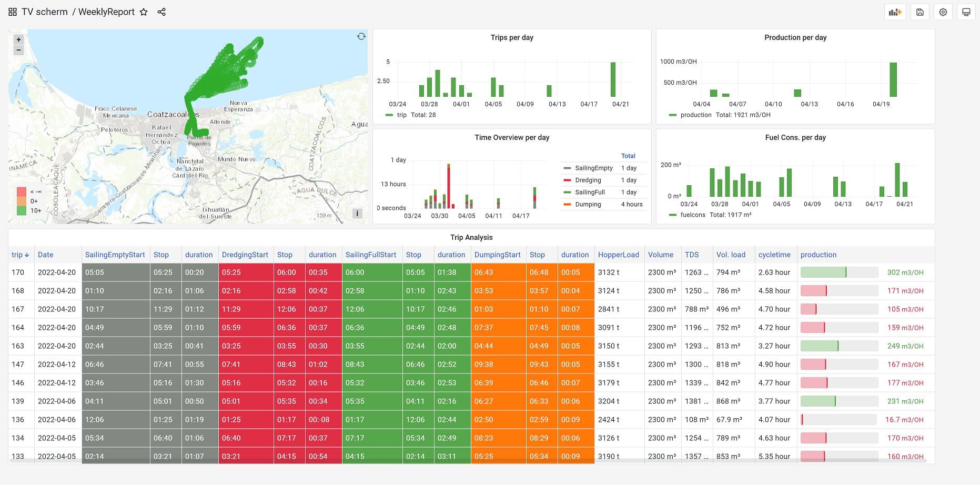This screenshot has width=980, height=485.
Task: Sort the table by the Date column
Action: pos(45,255)
